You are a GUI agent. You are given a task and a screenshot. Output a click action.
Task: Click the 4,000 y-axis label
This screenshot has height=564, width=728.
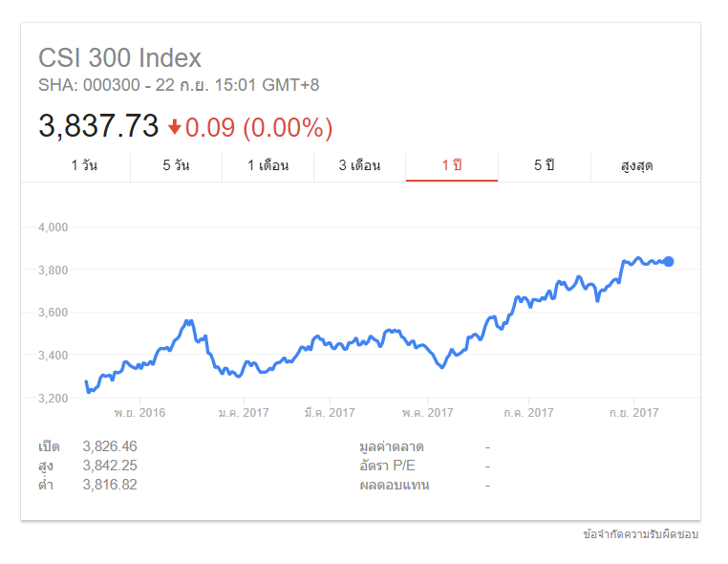tap(54, 228)
